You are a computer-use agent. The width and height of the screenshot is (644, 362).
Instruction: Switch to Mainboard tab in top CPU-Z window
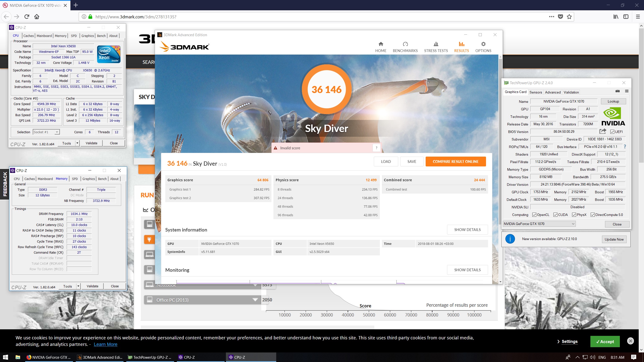tap(44, 36)
